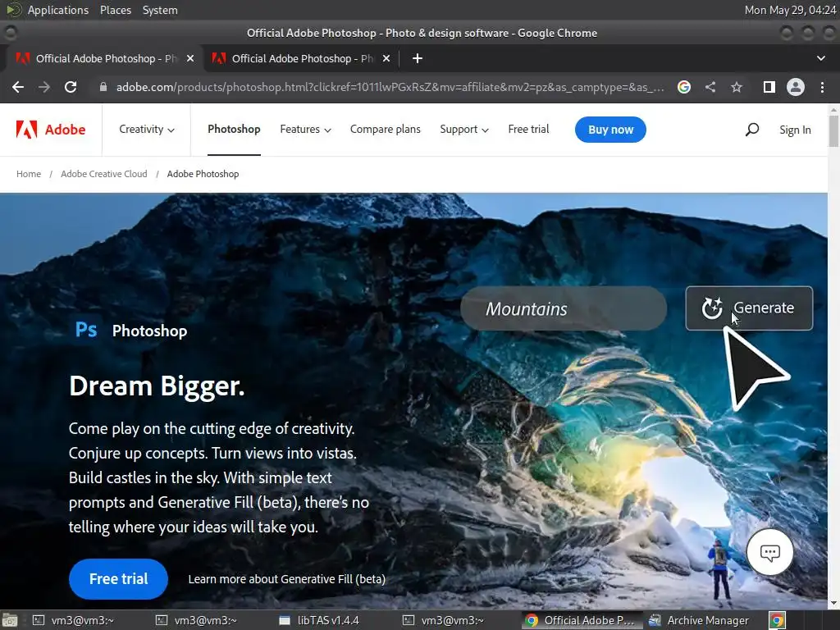Click Sign In link

tap(795, 130)
